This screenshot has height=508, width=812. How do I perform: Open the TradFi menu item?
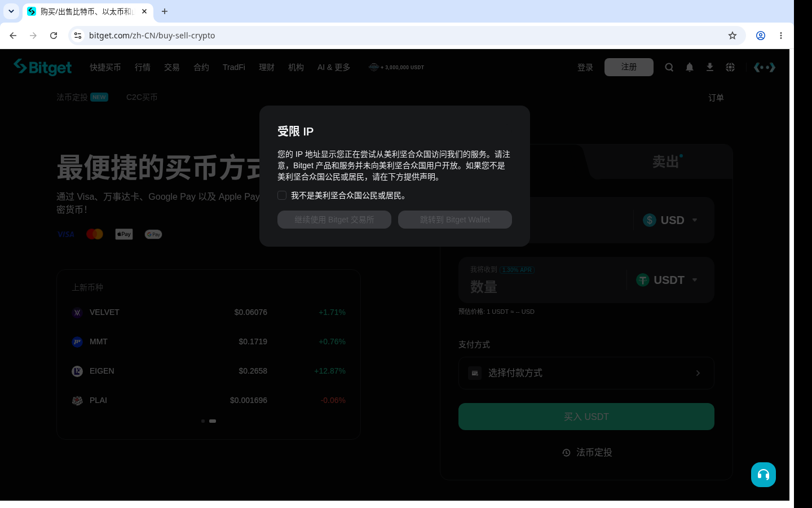(234, 67)
